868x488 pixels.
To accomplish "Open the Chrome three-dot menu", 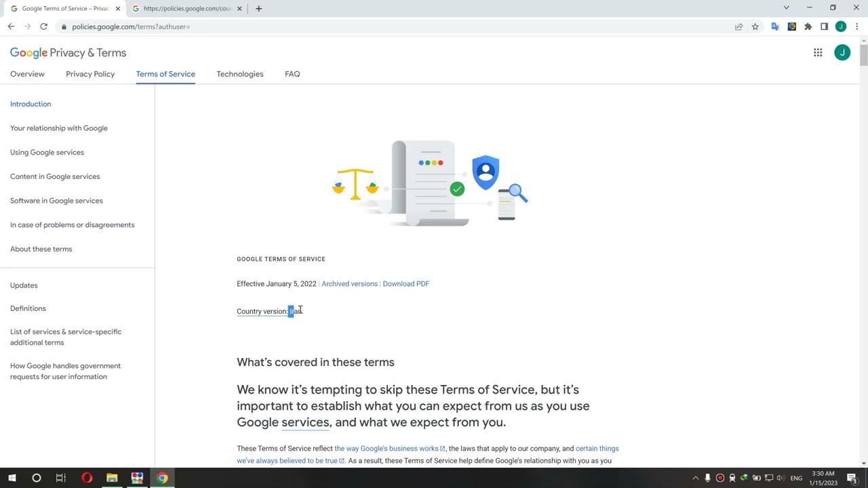I will point(856,26).
